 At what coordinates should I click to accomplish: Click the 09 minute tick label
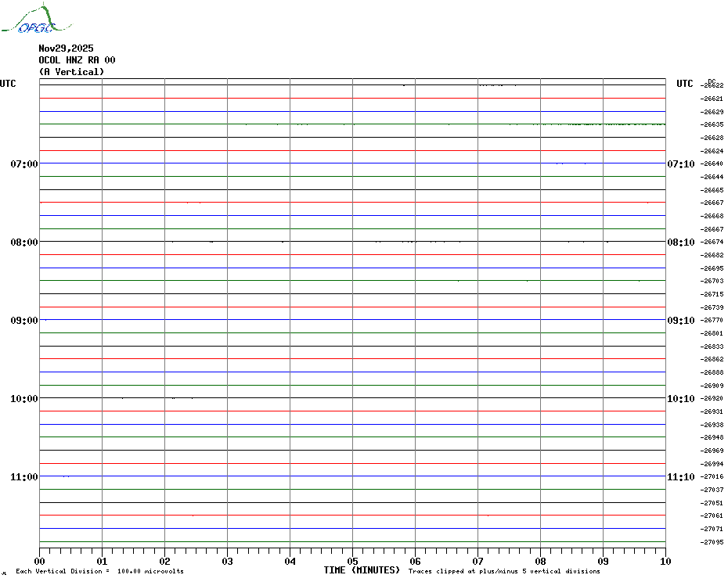603,562
